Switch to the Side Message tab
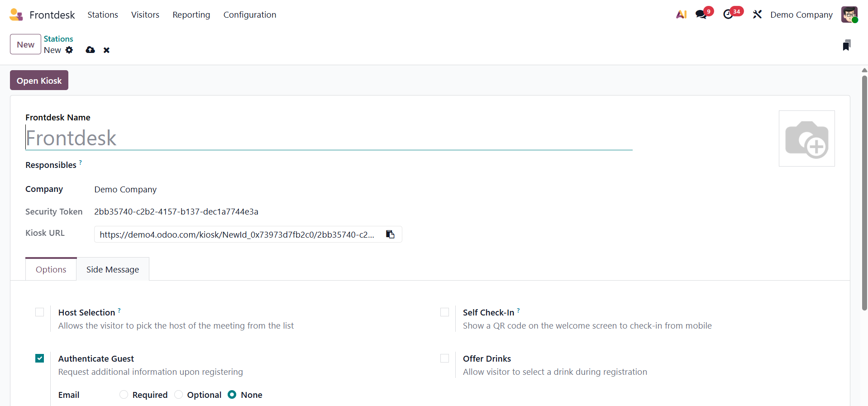This screenshot has width=868, height=406. pos(113,269)
